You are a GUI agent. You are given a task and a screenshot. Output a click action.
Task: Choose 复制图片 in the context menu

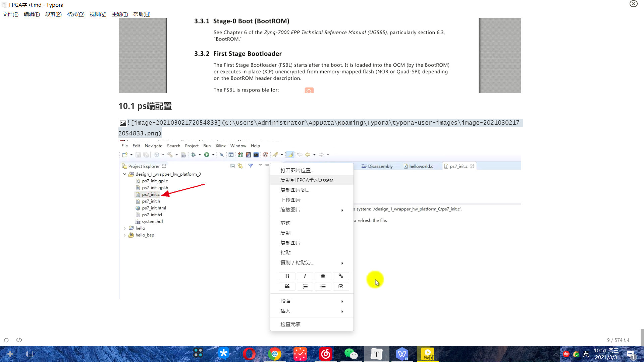[312, 243]
